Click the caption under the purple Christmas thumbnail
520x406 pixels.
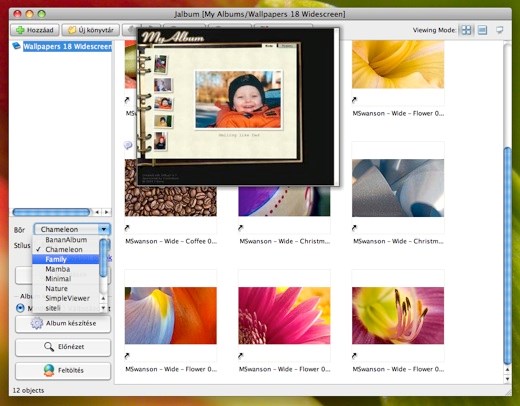285,241
